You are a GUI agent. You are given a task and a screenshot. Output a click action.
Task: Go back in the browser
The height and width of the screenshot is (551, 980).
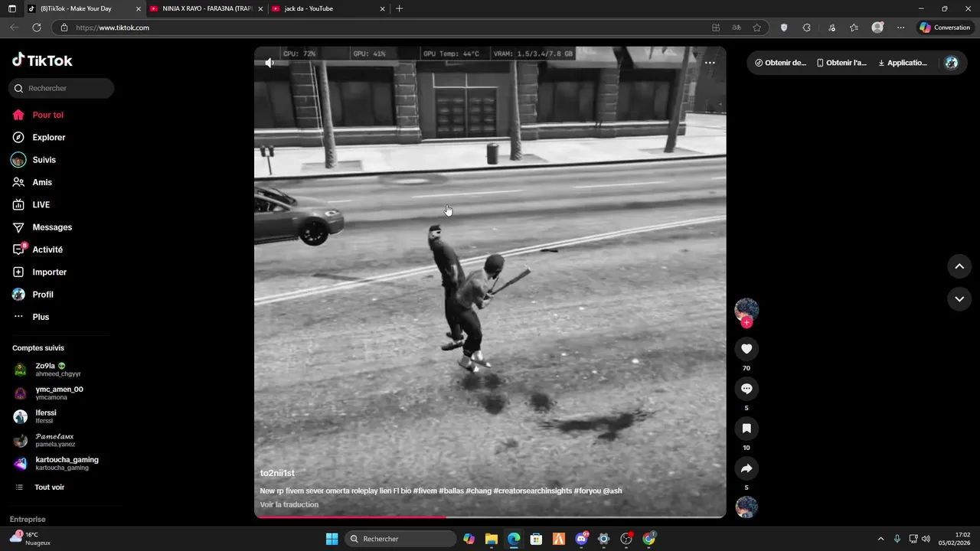pos(14,28)
